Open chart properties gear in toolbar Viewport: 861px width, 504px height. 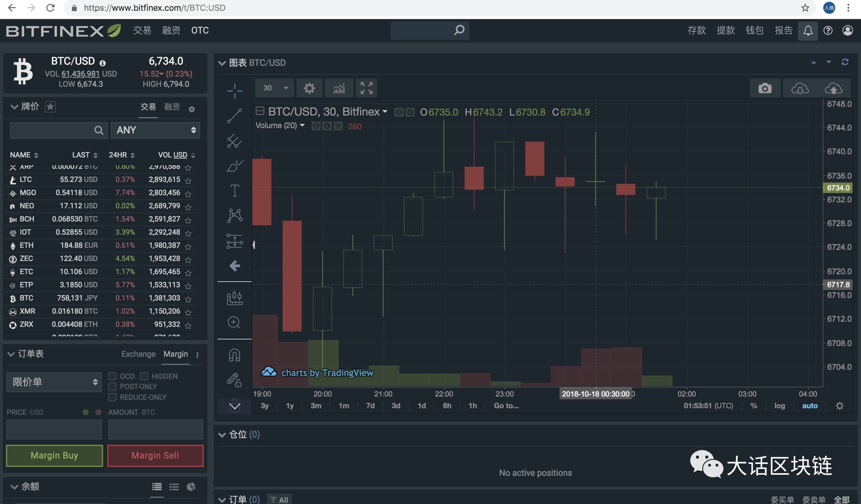click(309, 88)
